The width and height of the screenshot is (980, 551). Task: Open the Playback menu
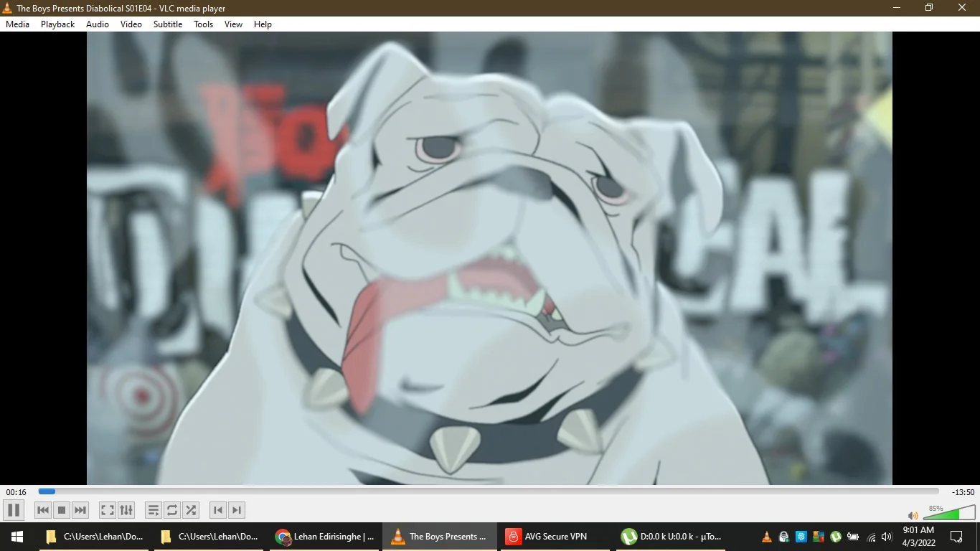tap(58, 24)
